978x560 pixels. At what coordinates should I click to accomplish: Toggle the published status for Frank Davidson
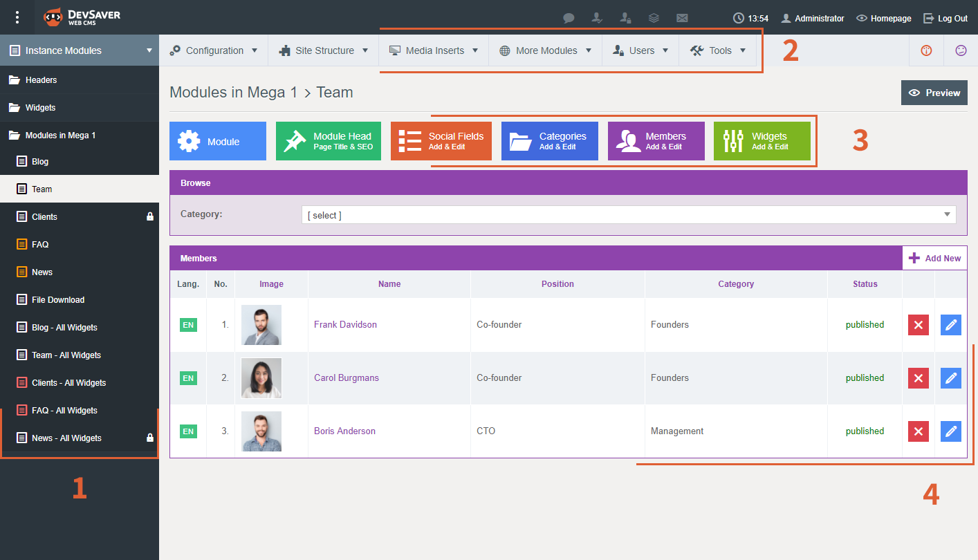865,325
